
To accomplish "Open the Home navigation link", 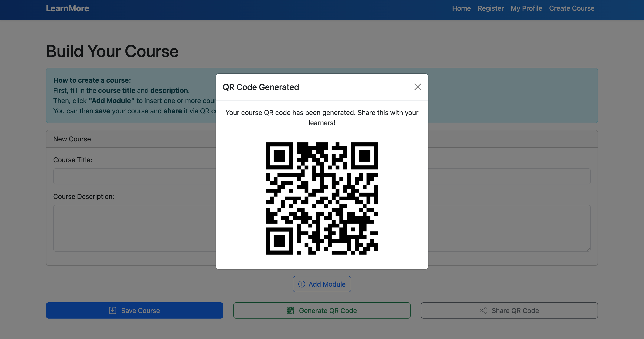I will tap(461, 8).
